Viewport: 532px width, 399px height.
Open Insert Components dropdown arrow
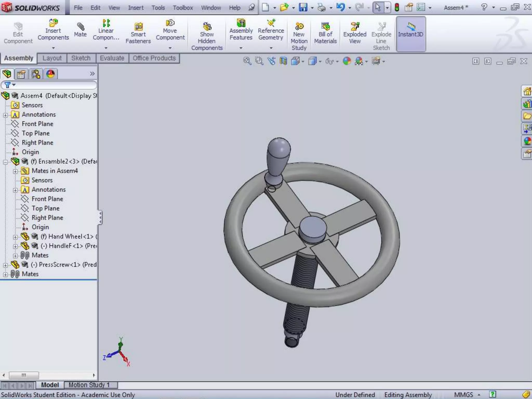coord(53,48)
